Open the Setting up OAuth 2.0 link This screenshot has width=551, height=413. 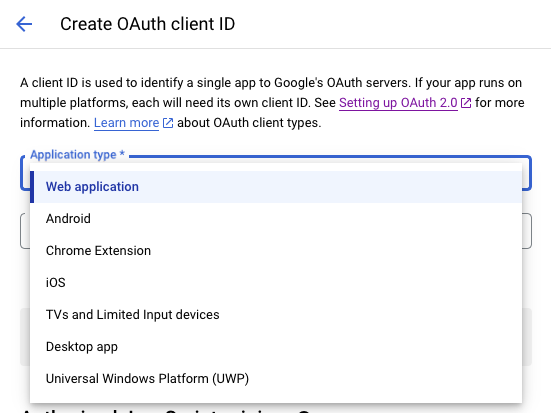click(398, 103)
